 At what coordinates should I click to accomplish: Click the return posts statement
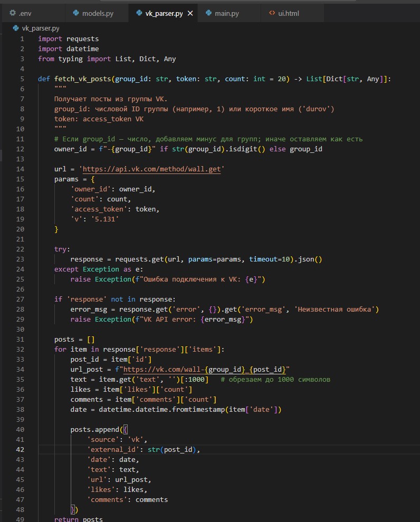coord(78,519)
